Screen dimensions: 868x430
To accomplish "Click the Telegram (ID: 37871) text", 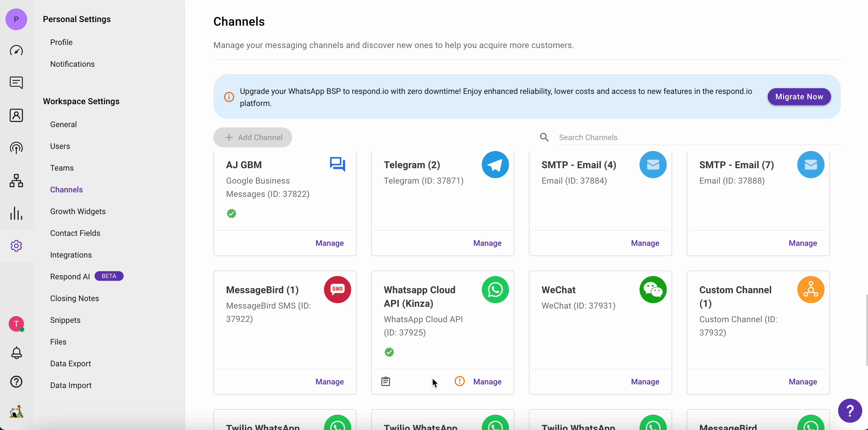I will (423, 181).
